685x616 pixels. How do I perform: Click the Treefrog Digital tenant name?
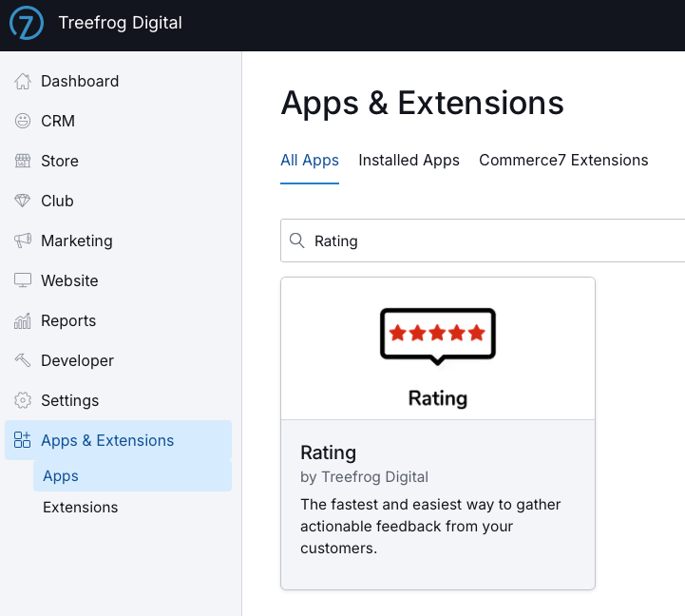pos(120,23)
